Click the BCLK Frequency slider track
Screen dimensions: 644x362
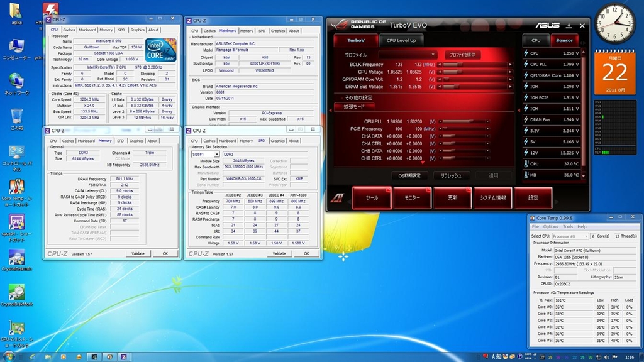[475, 65]
